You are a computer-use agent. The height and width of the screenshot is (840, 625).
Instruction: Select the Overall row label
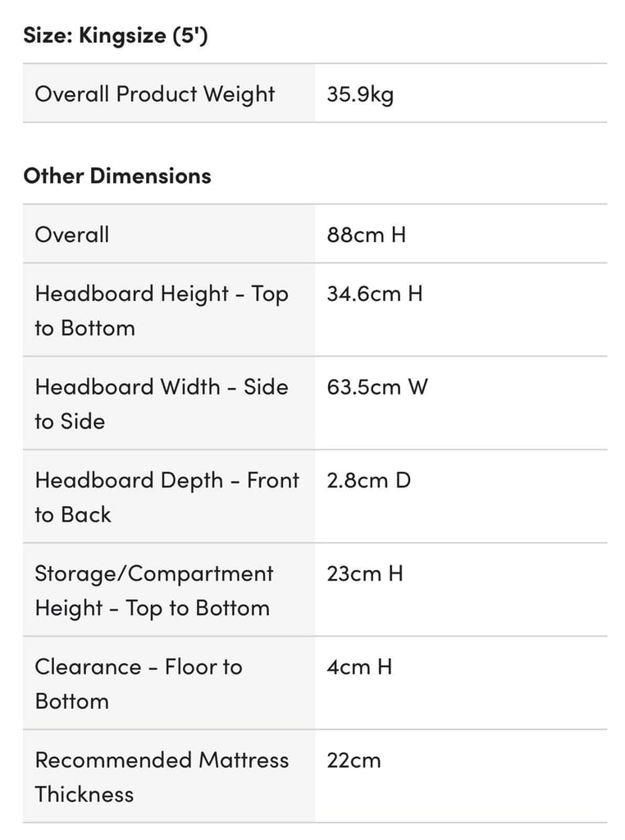[72, 235]
